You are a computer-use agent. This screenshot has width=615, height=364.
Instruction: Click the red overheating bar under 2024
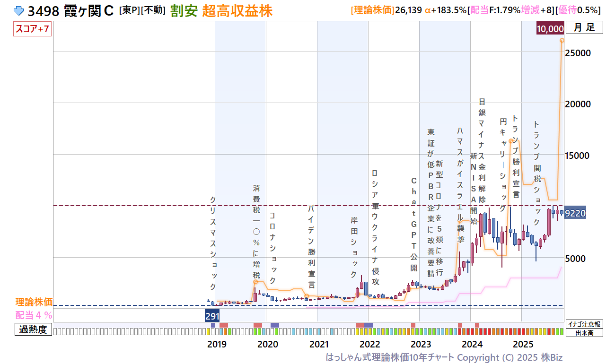(477, 325)
